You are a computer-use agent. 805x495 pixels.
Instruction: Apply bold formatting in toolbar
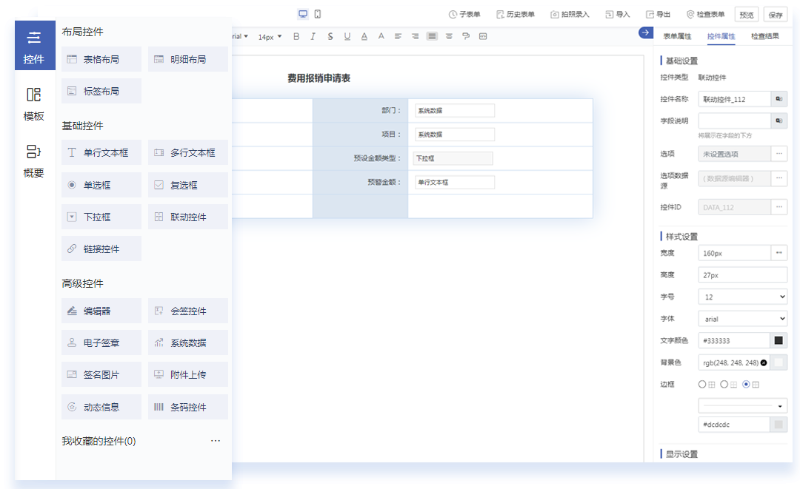296,36
